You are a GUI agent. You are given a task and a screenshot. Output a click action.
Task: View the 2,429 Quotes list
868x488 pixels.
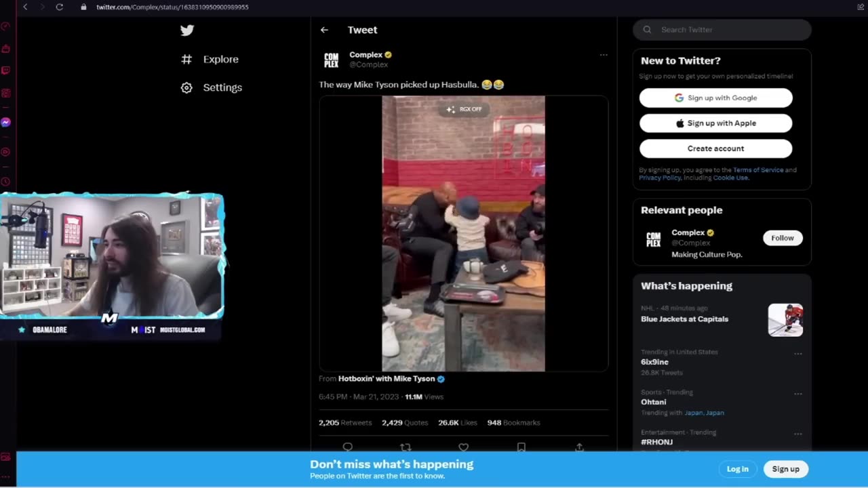pyautogui.click(x=405, y=423)
